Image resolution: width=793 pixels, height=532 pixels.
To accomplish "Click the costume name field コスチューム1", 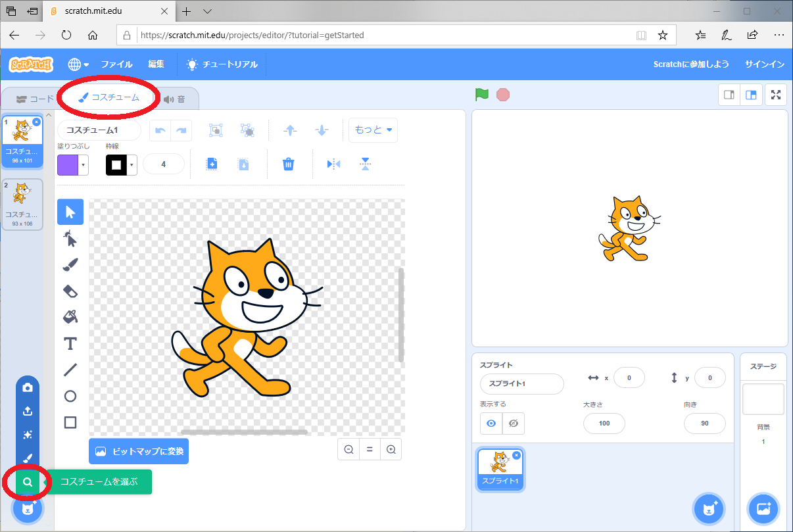I will [x=99, y=130].
